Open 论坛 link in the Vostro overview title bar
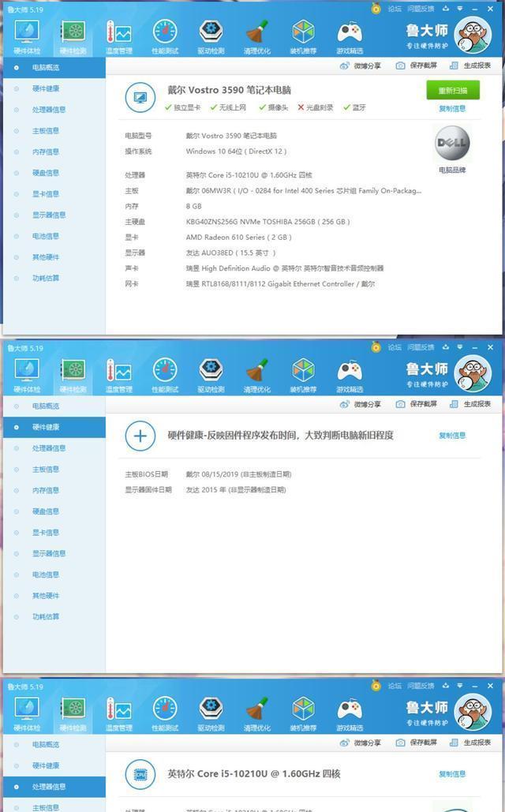The height and width of the screenshot is (812, 505). (395, 8)
